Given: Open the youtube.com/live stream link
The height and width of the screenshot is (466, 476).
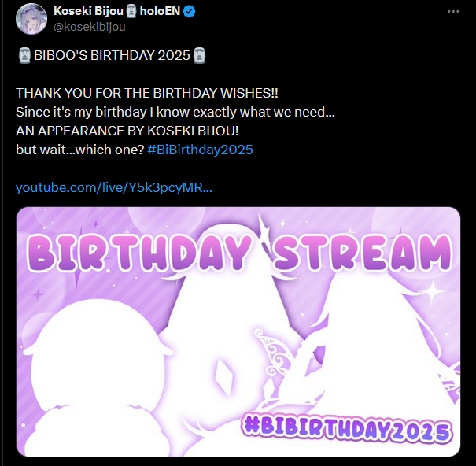Looking at the screenshot, I should tap(114, 187).
